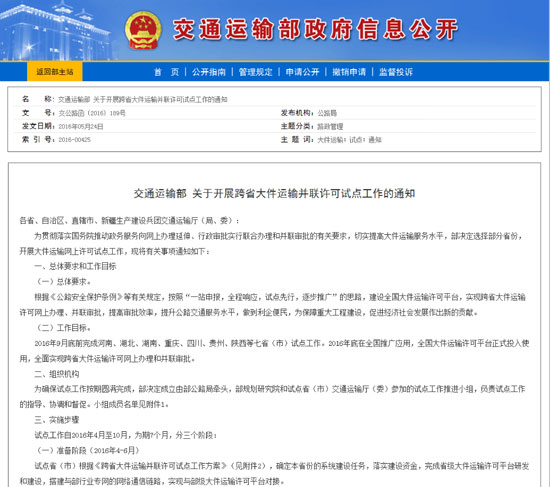The height and width of the screenshot is (487, 550).
Task: Click the 索引号 label
Action: pos(38,139)
